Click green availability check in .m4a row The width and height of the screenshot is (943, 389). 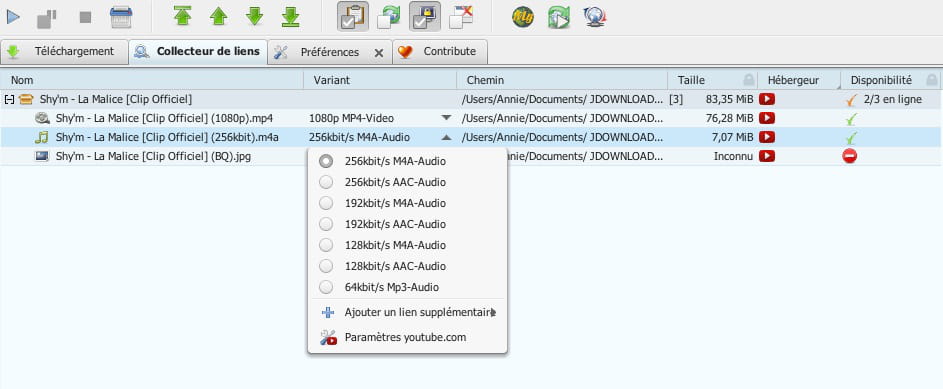[x=850, y=137]
